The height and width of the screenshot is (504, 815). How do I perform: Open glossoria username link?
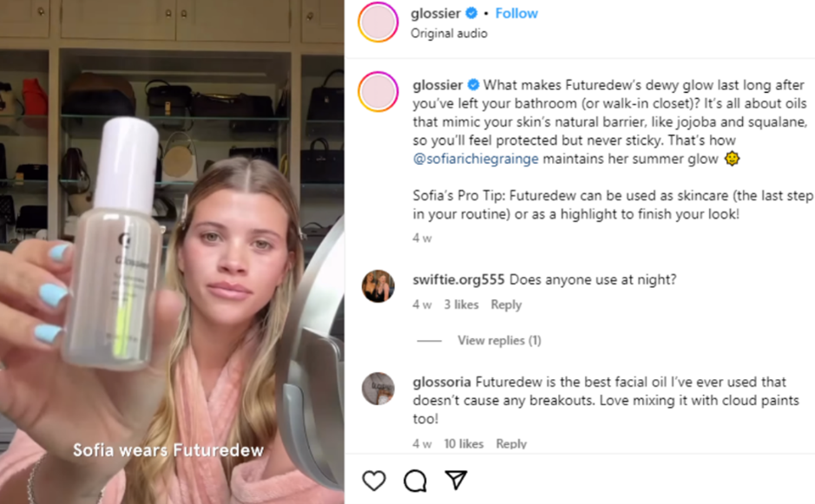coord(443,382)
